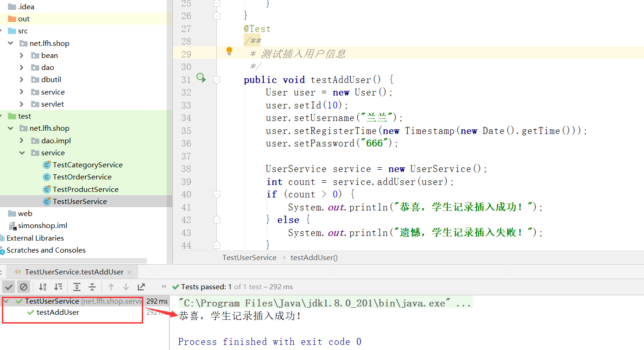Screen dimensions: 644x350
Task: Click the yellow light bulb intention icon
Action: (229, 51)
